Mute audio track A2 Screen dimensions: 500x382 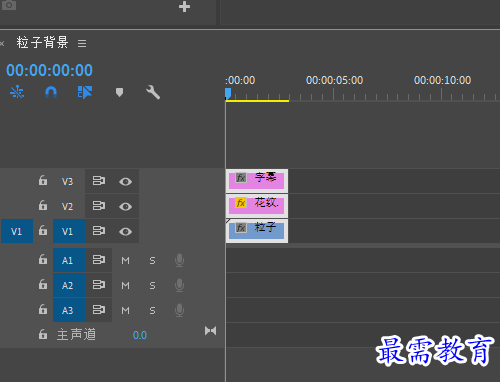[125, 285]
